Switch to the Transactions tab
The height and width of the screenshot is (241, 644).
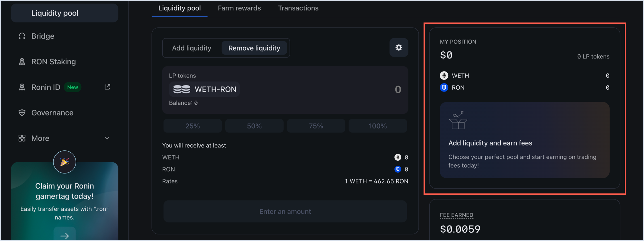(x=298, y=8)
